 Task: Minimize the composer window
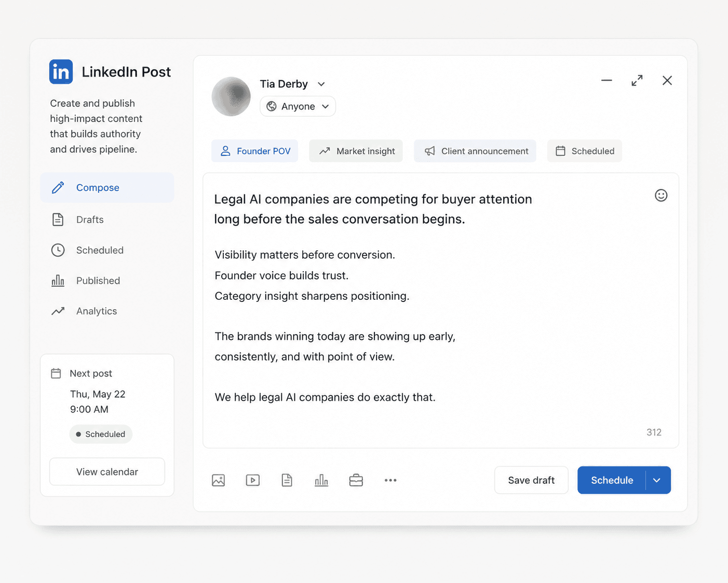[606, 81]
